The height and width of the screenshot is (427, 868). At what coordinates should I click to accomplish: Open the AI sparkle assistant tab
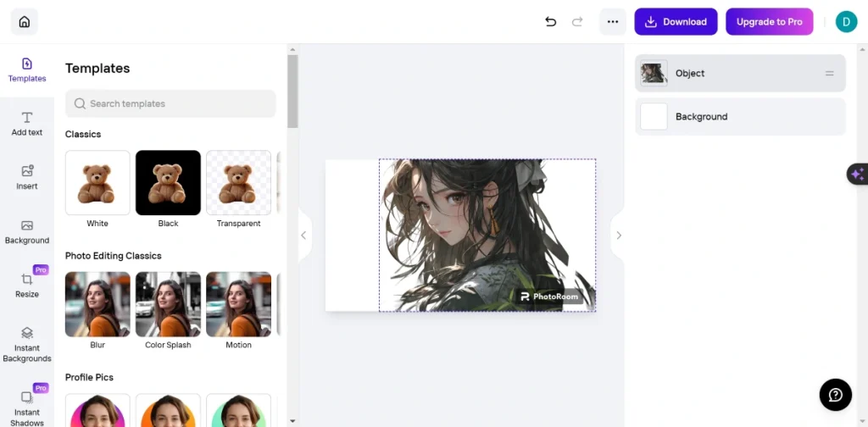(x=858, y=175)
